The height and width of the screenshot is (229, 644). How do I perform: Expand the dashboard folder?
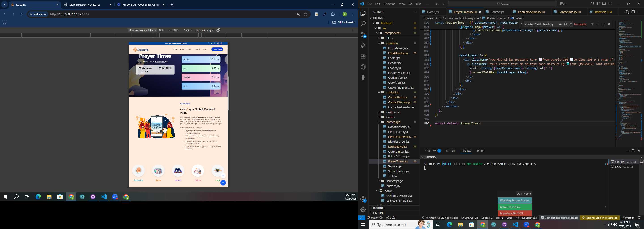[379, 112]
